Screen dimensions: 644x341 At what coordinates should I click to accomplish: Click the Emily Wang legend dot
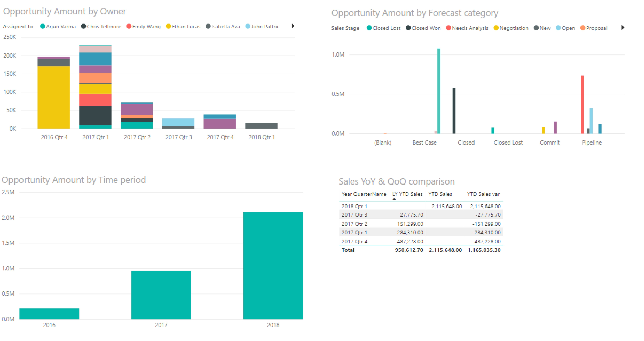click(129, 26)
